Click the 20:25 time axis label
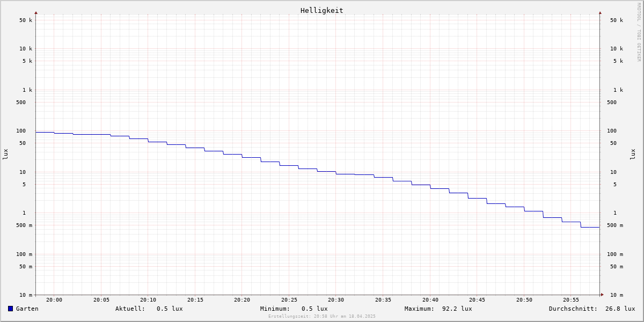Image resolution: width=644 pixels, height=322 pixels. tap(289, 300)
